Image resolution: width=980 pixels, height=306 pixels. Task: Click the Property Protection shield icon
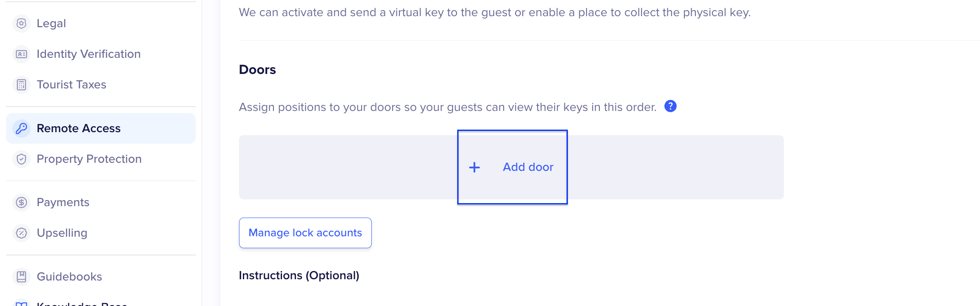point(21,159)
